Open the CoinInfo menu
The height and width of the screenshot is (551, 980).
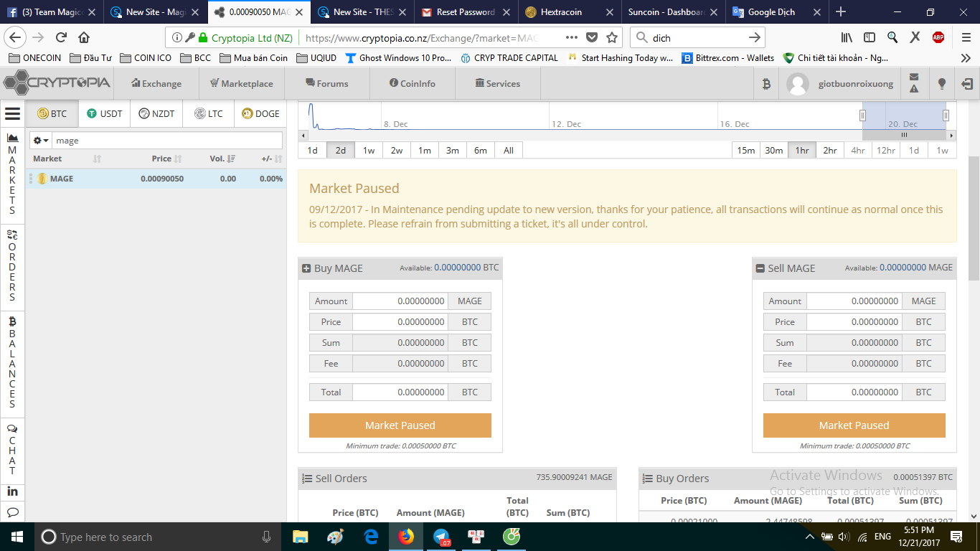click(413, 83)
